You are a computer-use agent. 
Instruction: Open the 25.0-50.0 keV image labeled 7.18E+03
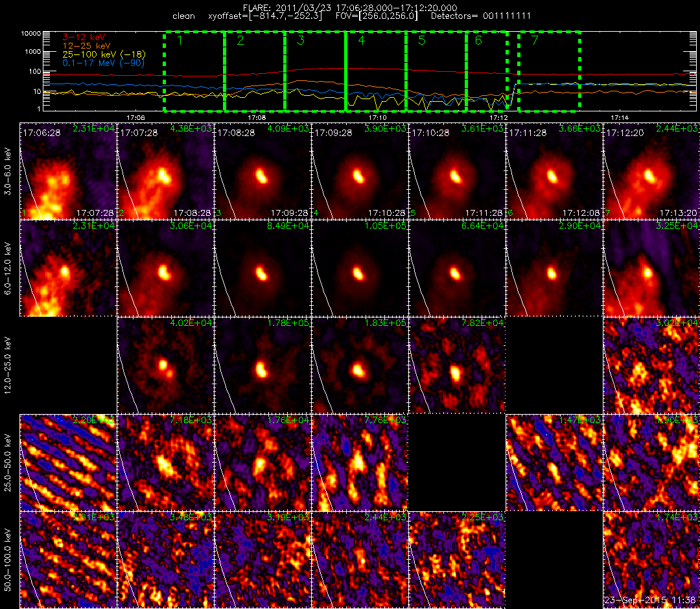(x=165, y=463)
